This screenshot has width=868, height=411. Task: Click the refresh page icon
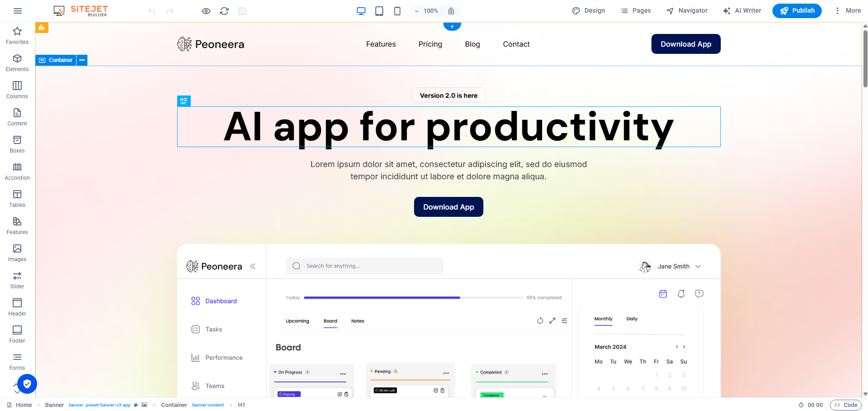click(x=224, y=11)
